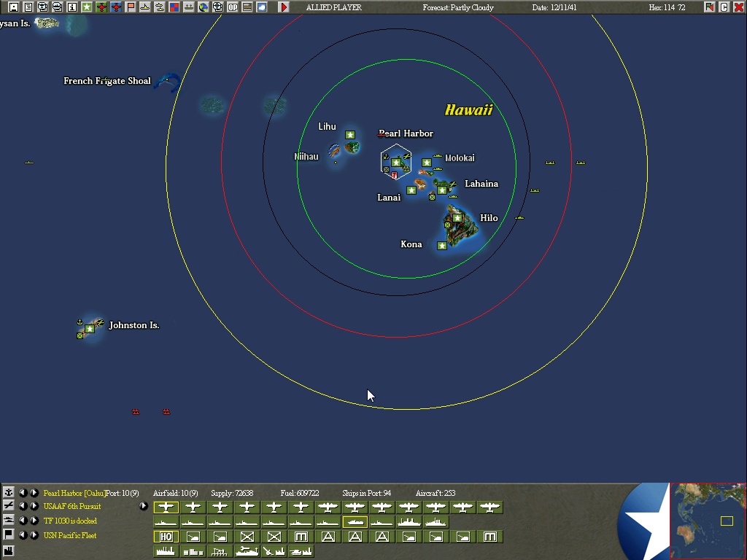Click the ship task force row icon
The height and width of the screenshot is (560, 747).
pyautogui.click(x=9, y=520)
